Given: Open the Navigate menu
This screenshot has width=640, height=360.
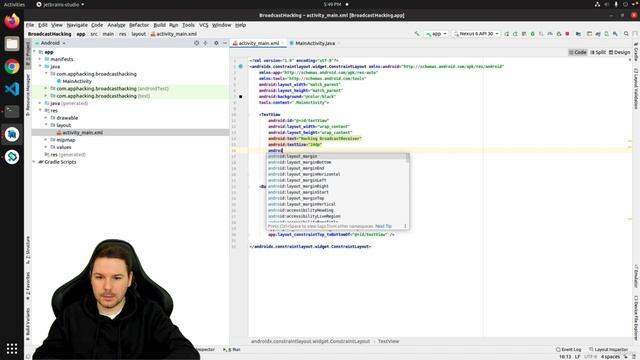Looking at the screenshot, I should [77, 25].
